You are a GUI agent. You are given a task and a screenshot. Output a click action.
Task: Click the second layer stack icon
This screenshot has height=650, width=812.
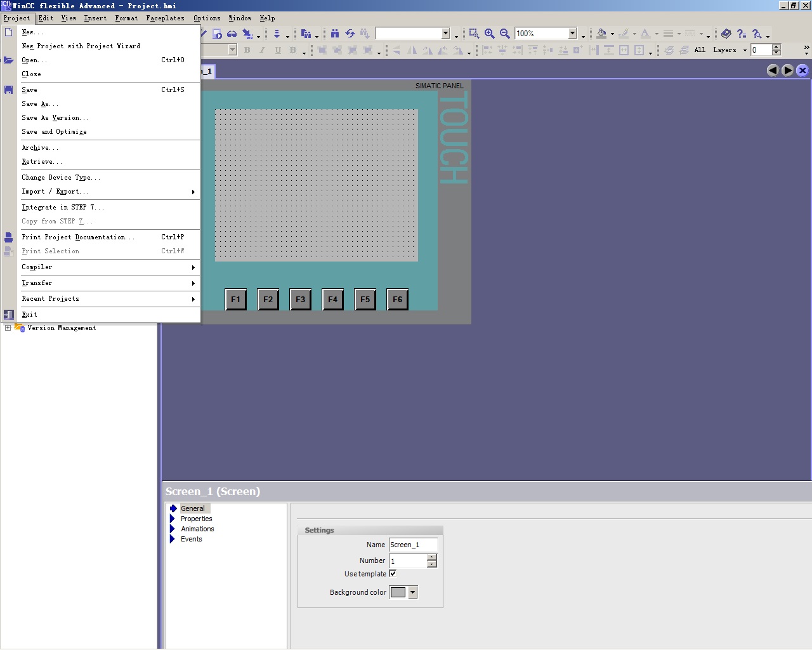(684, 50)
